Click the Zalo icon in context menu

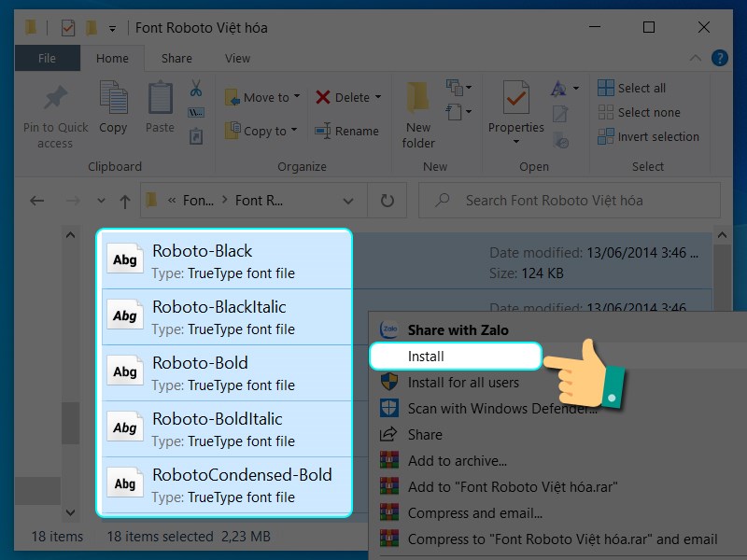(388, 329)
